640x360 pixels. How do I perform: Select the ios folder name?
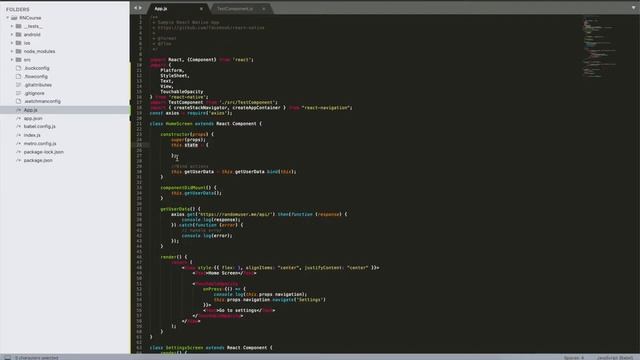[x=27, y=43]
